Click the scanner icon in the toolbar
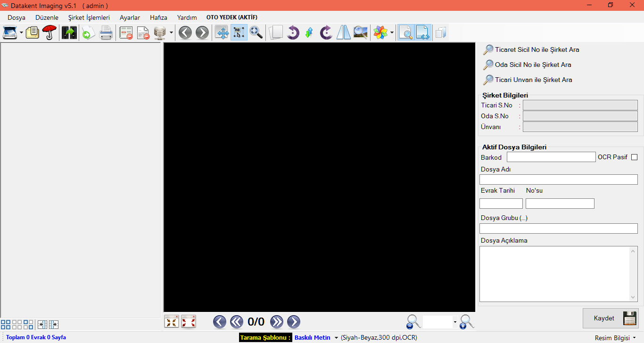644x343 pixels. point(10,33)
